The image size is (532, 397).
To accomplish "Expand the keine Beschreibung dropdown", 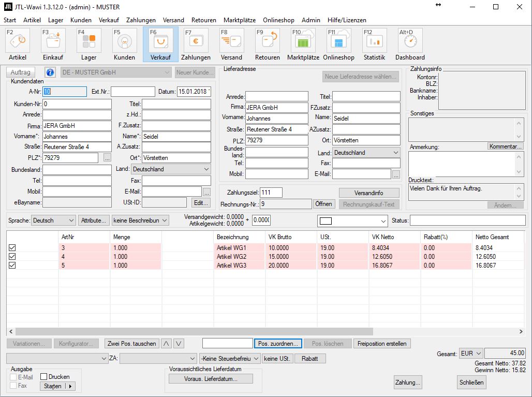I will [140, 220].
